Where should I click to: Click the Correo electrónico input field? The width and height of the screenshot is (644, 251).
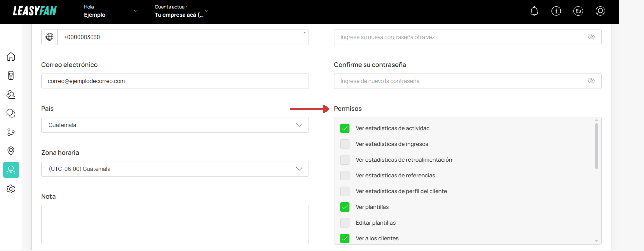(175, 81)
